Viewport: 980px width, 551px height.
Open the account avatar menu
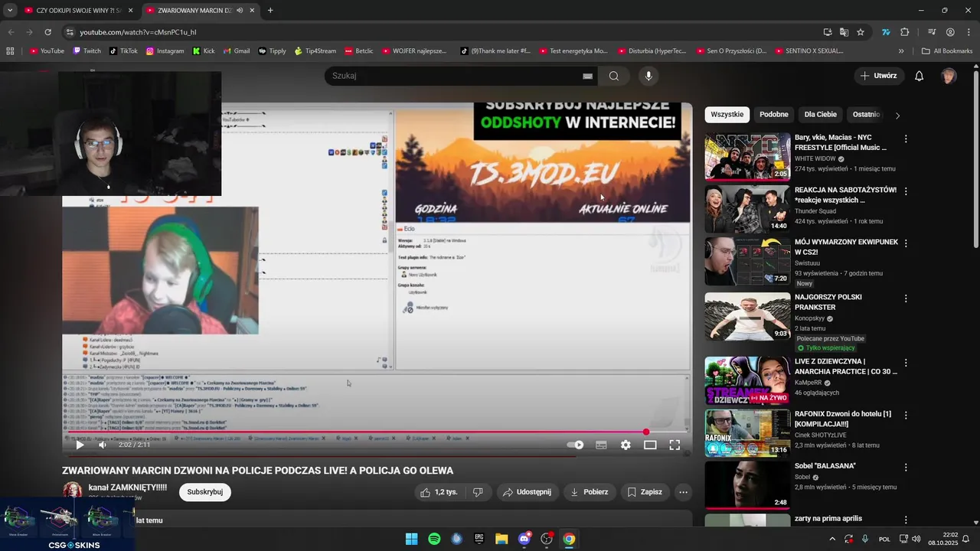949,76
